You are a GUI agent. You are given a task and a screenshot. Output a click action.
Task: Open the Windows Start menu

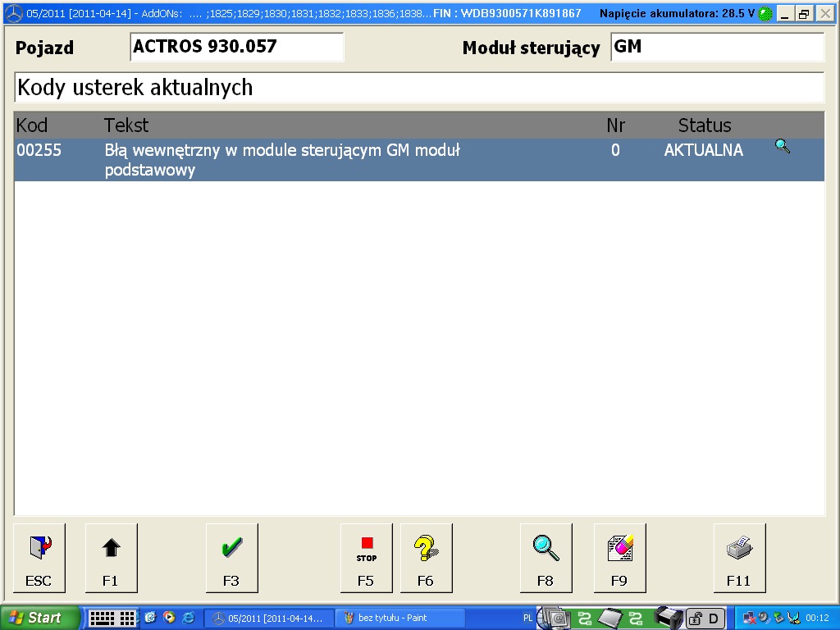[x=39, y=618]
